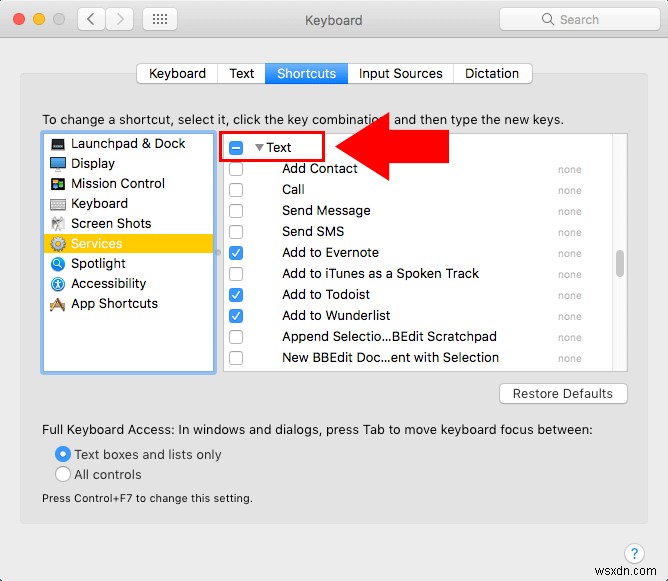Image resolution: width=668 pixels, height=581 pixels.
Task: Click the Services gear icon
Action: 58,244
